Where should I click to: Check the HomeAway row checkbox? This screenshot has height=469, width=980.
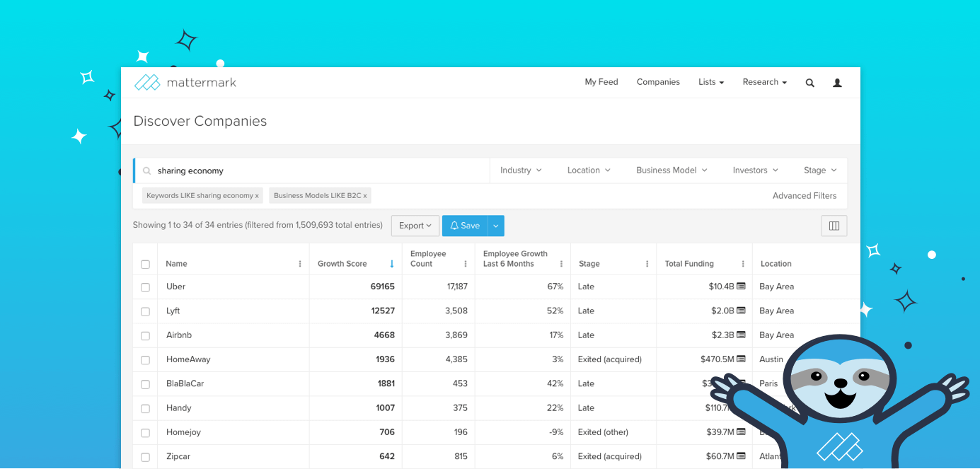click(x=145, y=360)
